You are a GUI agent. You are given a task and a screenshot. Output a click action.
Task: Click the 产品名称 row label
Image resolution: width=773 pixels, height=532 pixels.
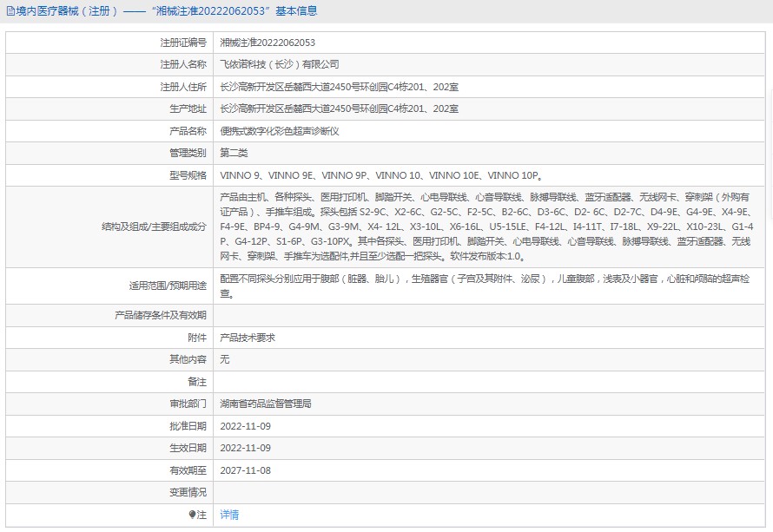click(x=188, y=131)
